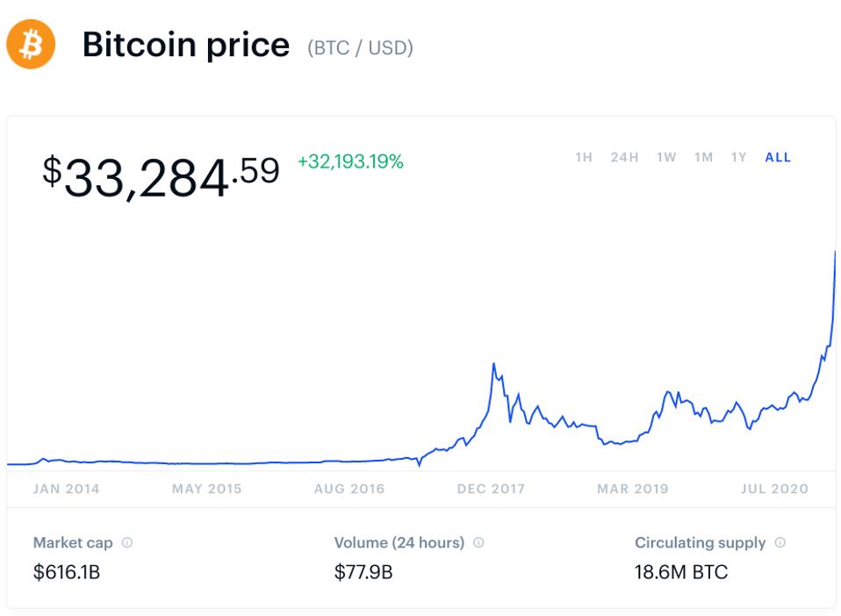Click the Volume (24 hours) info icon
This screenshot has width=841, height=616.
478,542
